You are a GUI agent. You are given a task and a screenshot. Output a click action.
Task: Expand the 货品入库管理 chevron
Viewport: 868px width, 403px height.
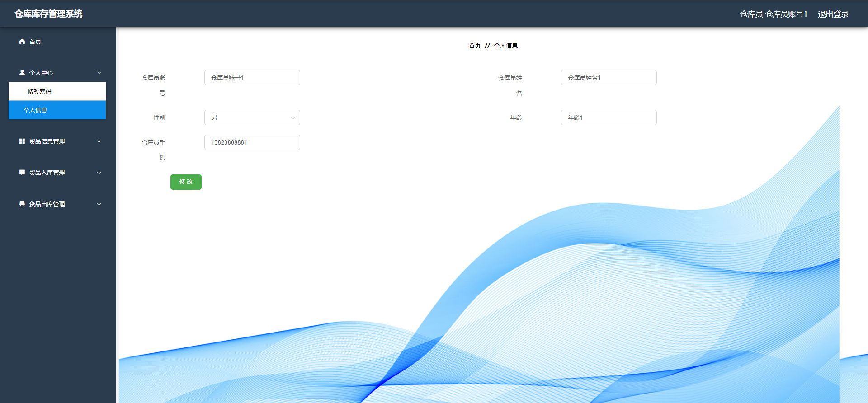click(99, 173)
